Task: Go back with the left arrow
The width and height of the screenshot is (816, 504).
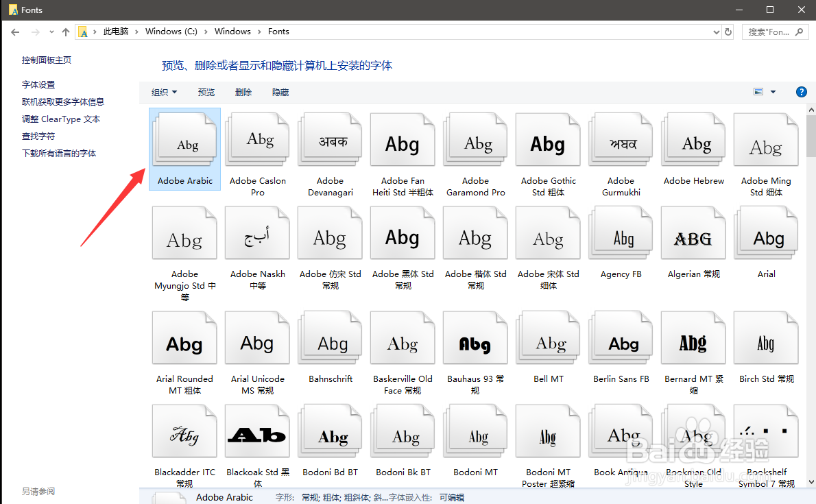Action: coord(15,32)
